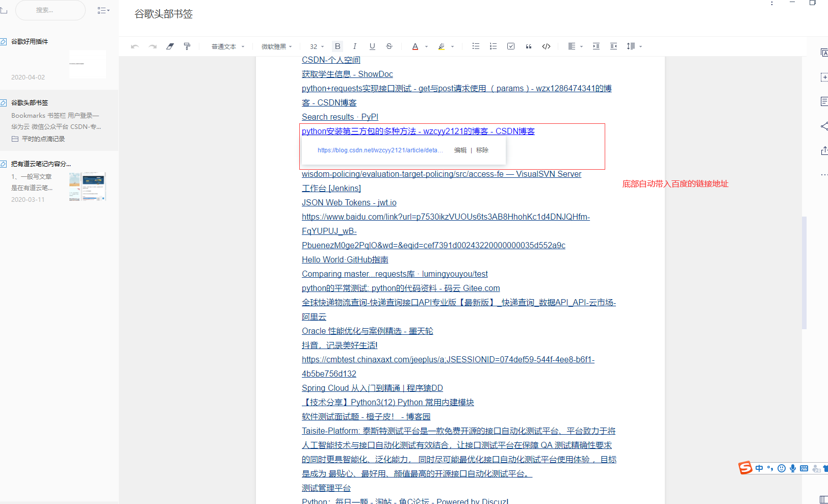Toggle italic formatting
Image resolution: width=828 pixels, height=504 pixels.
[x=355, y=46]
